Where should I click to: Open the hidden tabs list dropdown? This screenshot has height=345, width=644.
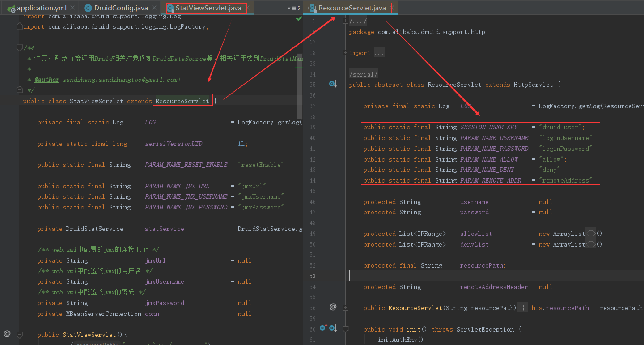[294, 8]
